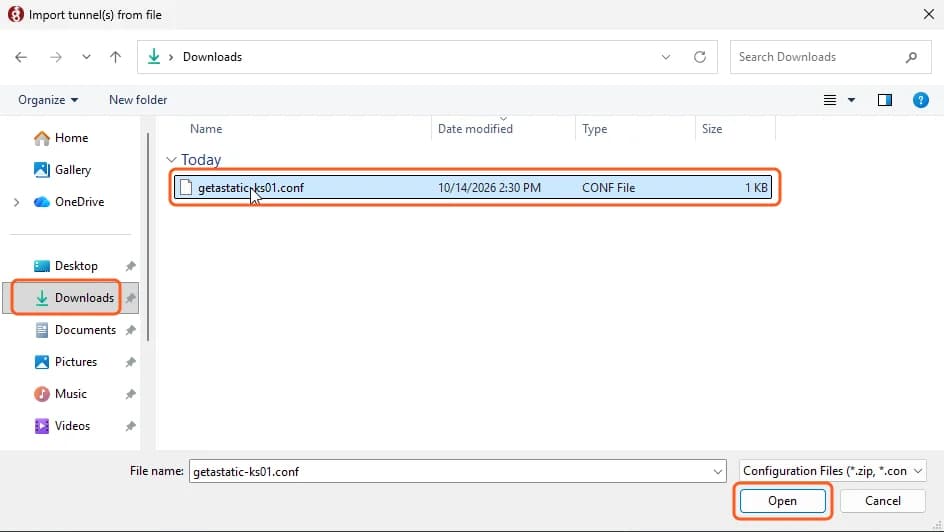Expand File name dropdown arrow
This screenshot has width=944, height=532.
(x=718, y=472)
